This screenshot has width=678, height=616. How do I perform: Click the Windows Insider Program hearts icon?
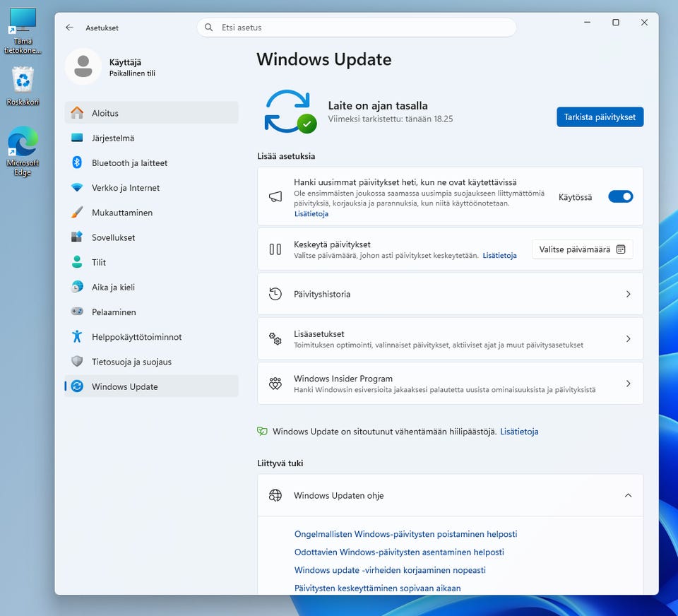[275, 384]
